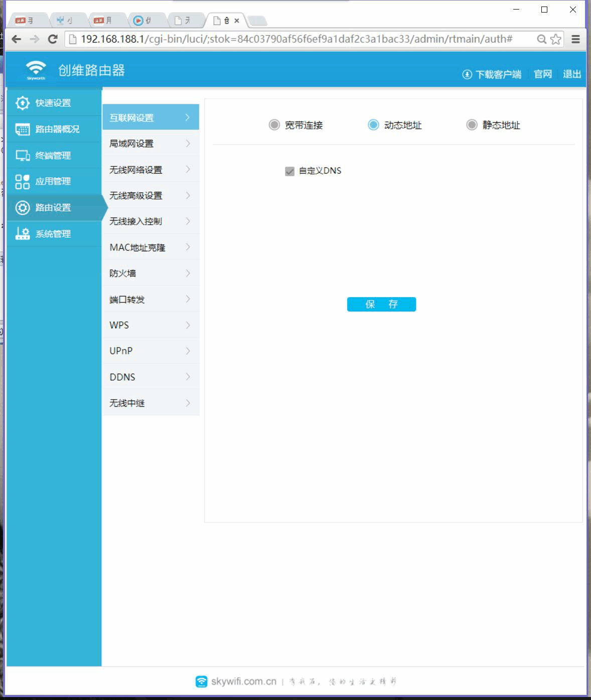This screenshot has height=700, width=591.
Task: Click the 路由设置 settings icon
Action: [22, 208]
